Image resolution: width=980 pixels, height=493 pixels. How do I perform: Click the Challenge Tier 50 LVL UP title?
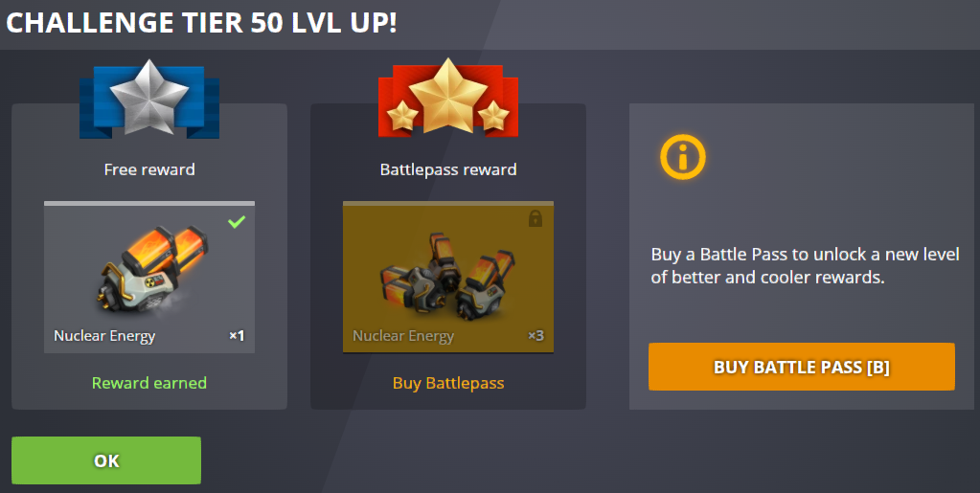(x=201, y=23)
